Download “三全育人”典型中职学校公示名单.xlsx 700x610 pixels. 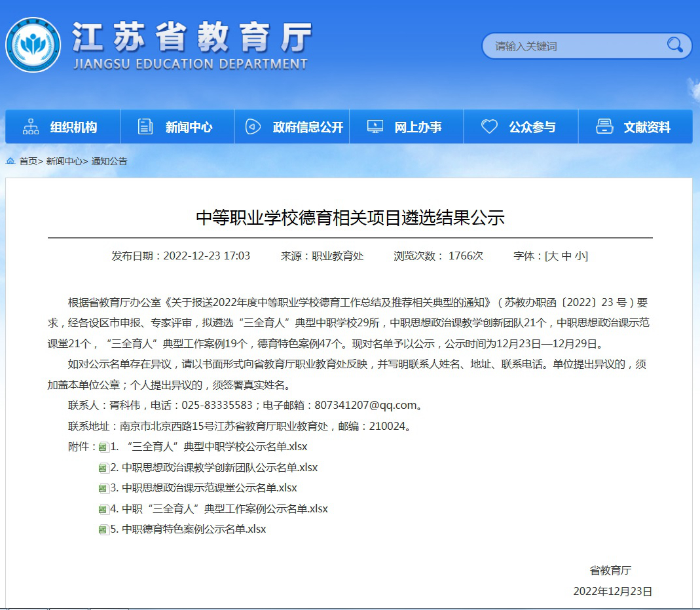coord(209,447)
